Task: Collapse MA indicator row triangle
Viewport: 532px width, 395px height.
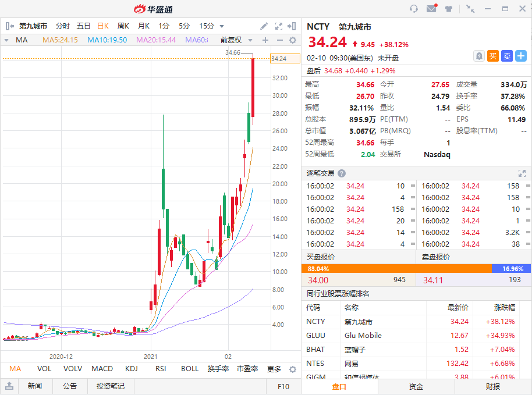Action: [x=6, y=40]
